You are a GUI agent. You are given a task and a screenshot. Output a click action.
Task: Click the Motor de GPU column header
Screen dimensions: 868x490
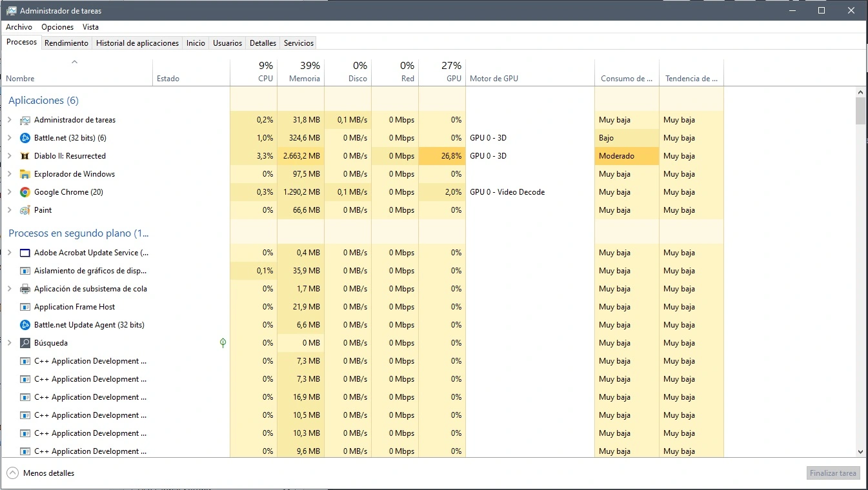pyautogui.click(x=530, y=72)
